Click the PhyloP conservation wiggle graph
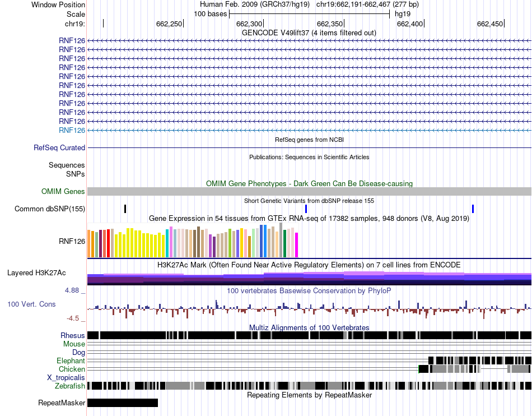Viewport: 532px width, 416px height. [x=309, y=309]
